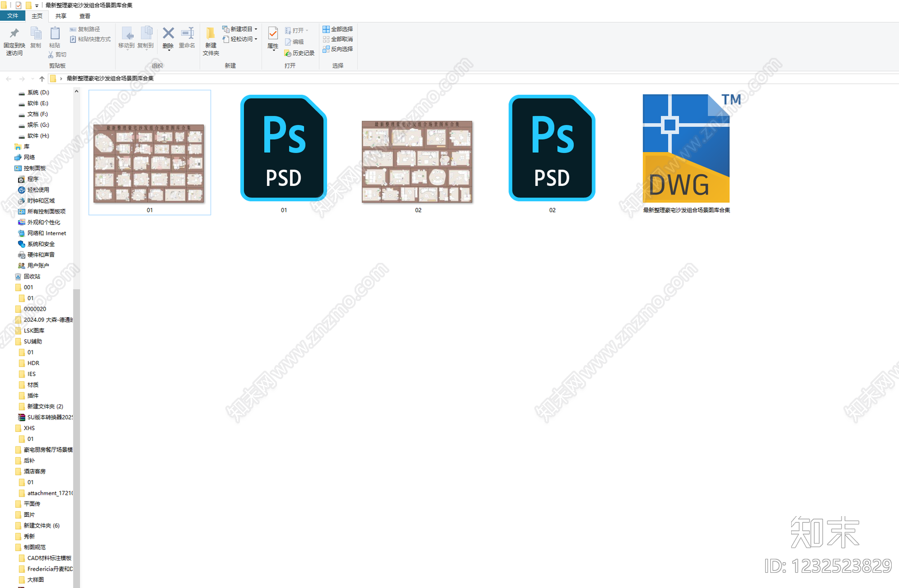899x588 pixels.
Task: Click the breadcrumb chevron before folder name
Action: [61, 79]
